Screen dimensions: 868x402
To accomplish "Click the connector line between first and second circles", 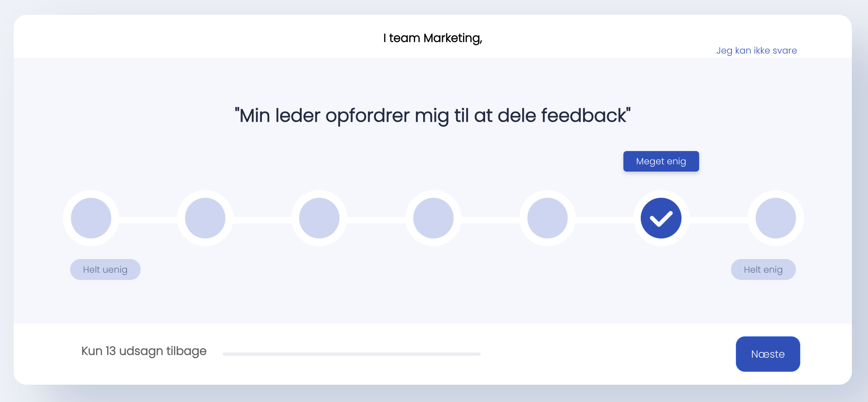I will click(x=148, y=220).
